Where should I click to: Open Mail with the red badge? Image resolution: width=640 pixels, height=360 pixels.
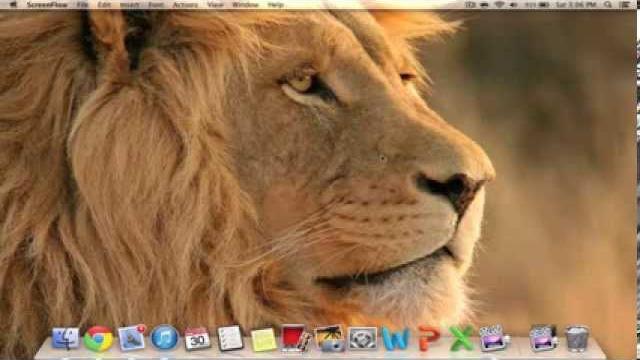click(x=131, y=338)
